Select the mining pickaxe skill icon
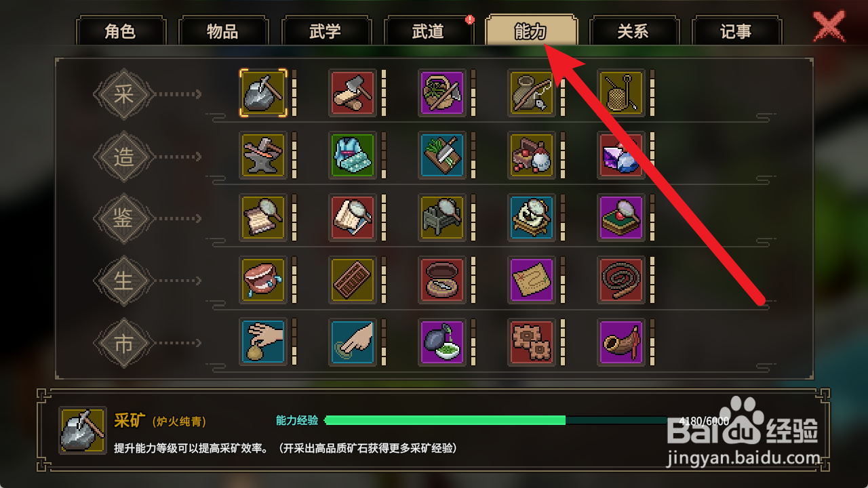The height and width of the screenshot is (488, 868). (263, 93)
